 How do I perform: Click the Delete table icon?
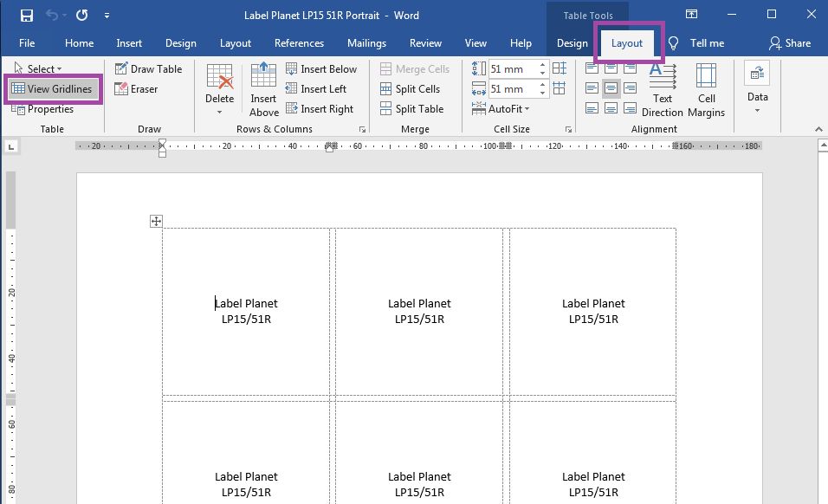(x=220, y=77)
